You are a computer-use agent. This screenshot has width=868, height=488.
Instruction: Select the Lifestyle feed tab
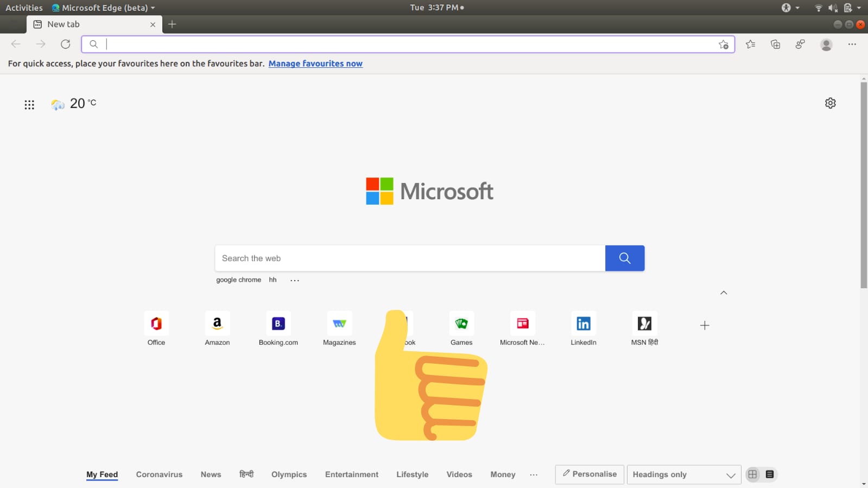(x=412, y=474)
